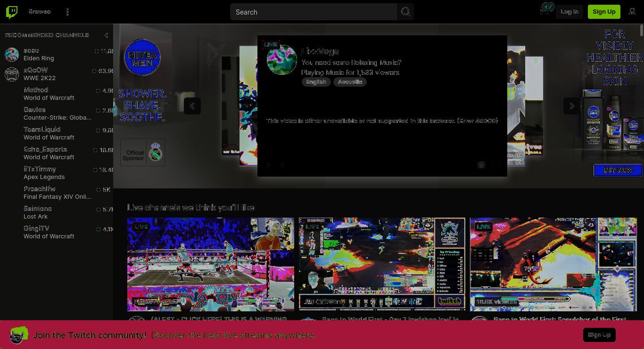The width and height of the screenshot is (644, 349).
Task: Click into the Search field
Action: [314, 12]
